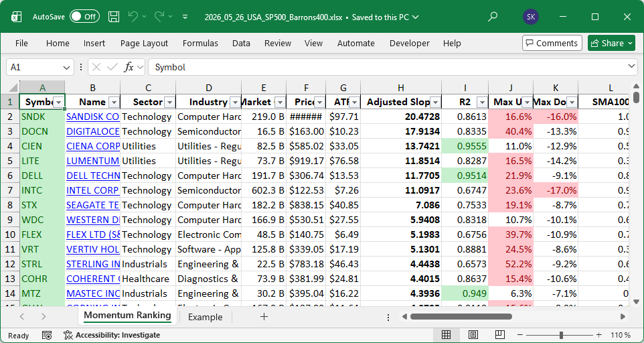Image resolution: width=644 pixels, height=343 pixels.
Task: Open the Name column filter dropdown
Action: (114, 102)
